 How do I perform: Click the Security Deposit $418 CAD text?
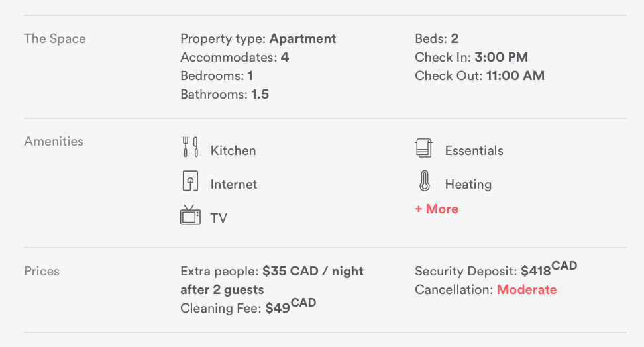coord(496,269)
